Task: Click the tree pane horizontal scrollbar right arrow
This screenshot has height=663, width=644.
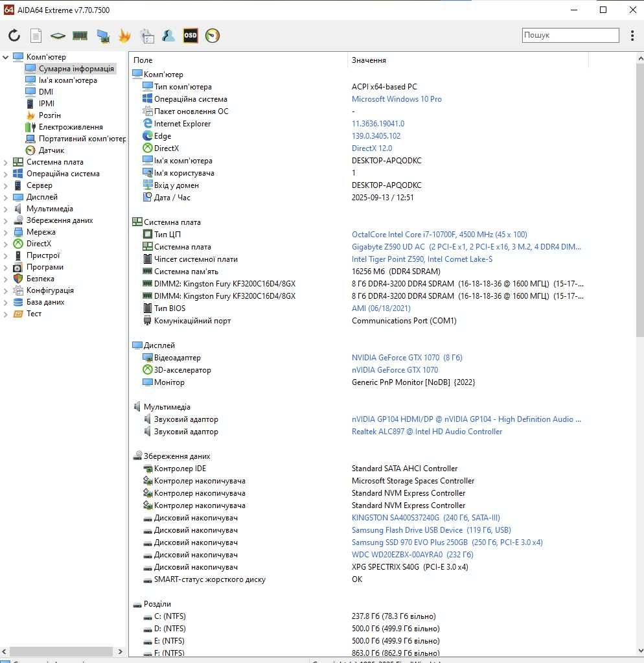Action: point(120,651)
